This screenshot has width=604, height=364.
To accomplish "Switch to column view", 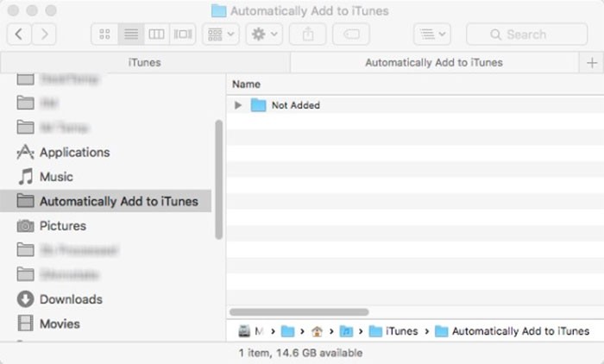I will pyautogui.click(x=156, y=35).
